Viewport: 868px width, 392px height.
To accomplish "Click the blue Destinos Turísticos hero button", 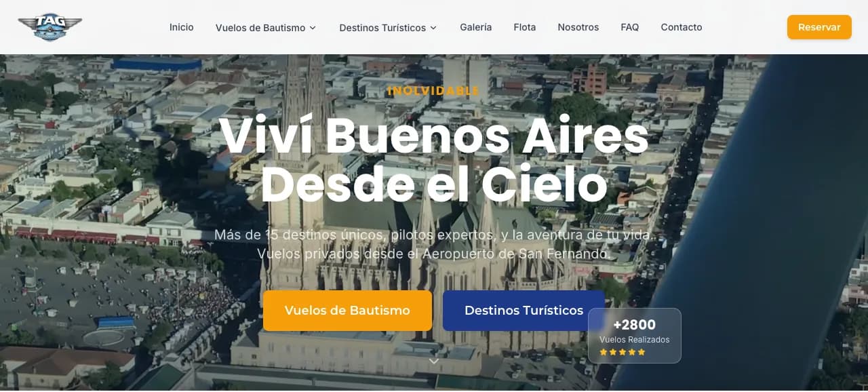I will 524,311.
